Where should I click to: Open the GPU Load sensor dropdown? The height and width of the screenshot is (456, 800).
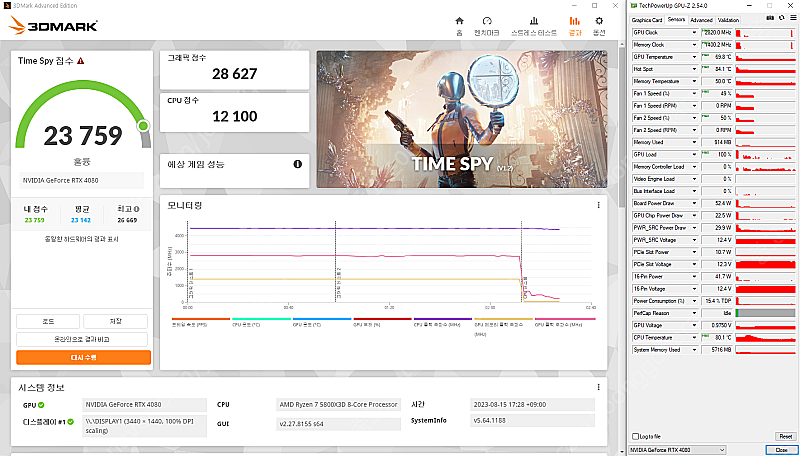[694, 155]
